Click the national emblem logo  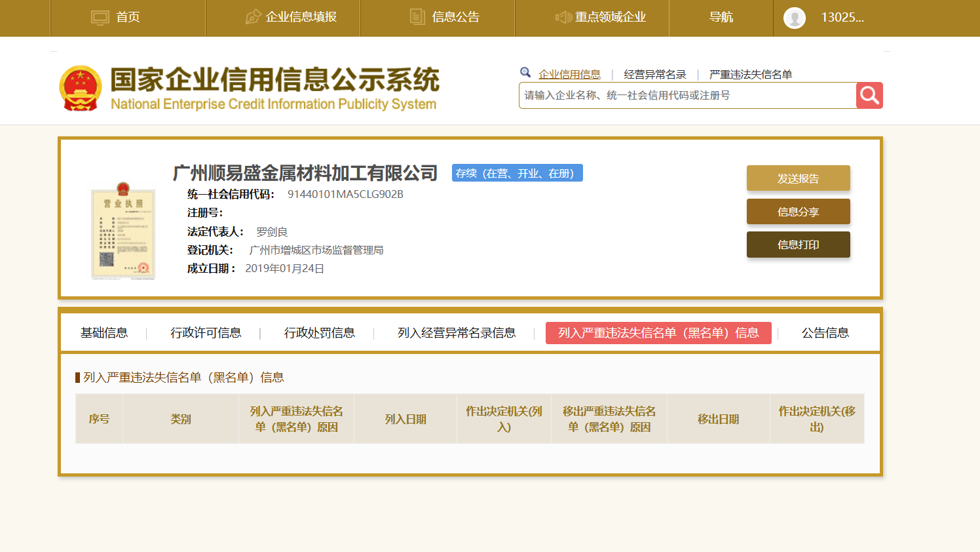[x=81, y=88]
